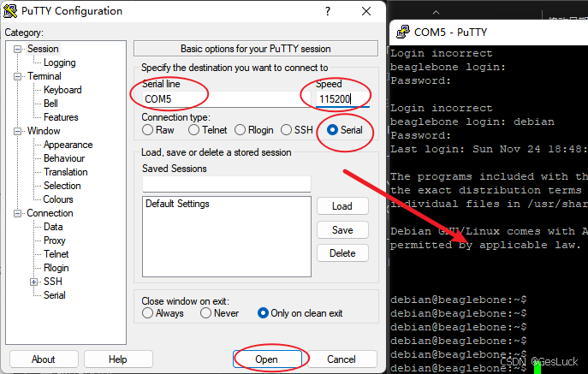Open the Translation category
Screen dimensions: 588x374
coord(66,172)
